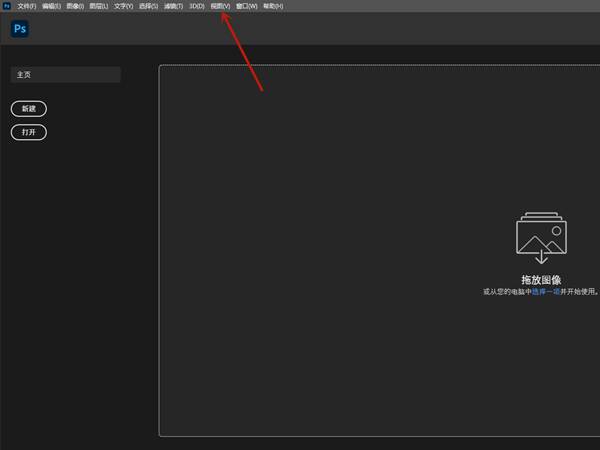Click the drag-and-drop image stack icon
This screenshot has width=600, height=450.
[541, 238]
